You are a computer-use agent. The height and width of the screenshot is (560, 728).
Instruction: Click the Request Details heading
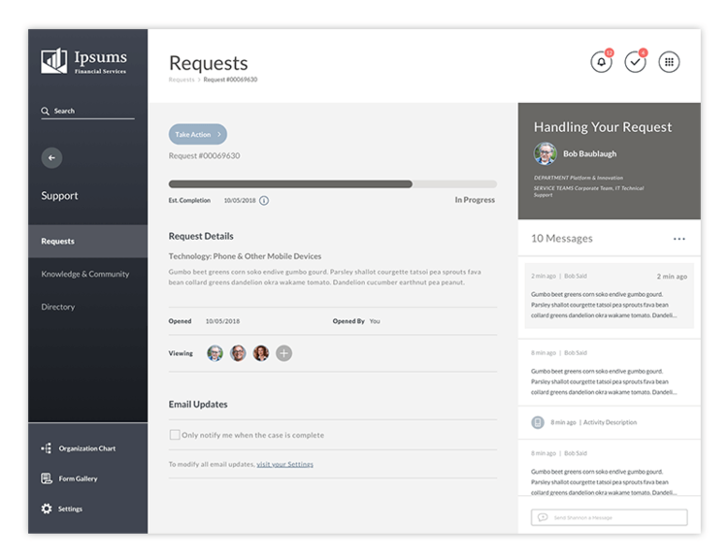(x=201, y=237)
